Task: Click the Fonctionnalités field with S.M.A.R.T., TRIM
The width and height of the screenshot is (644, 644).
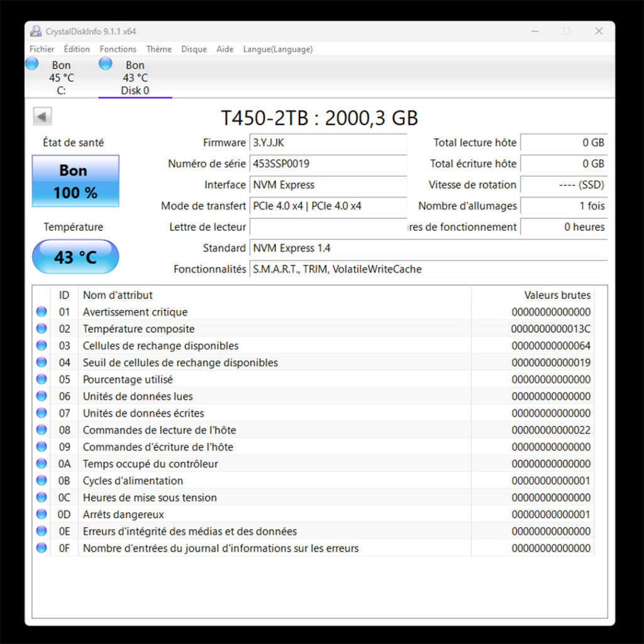Action: click(x=428, y=269)
